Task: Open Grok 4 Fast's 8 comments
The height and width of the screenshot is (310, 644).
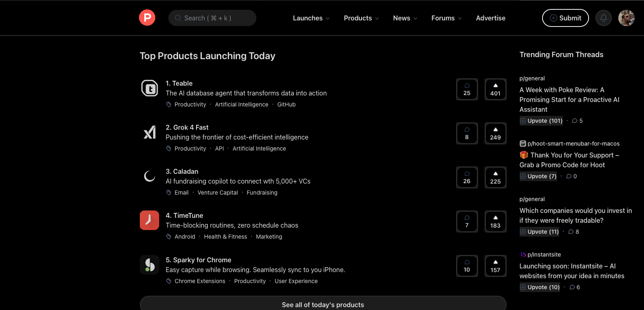Action: [x=467, y=133]
